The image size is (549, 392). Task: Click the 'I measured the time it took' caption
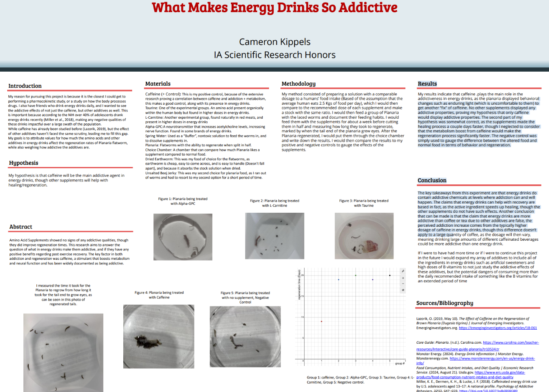(x=63, y=295)
